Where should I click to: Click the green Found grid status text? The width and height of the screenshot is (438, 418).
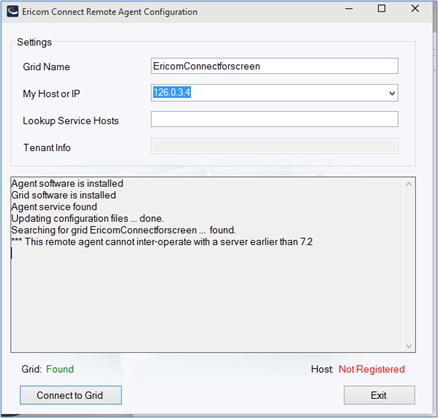coord(60,369)
